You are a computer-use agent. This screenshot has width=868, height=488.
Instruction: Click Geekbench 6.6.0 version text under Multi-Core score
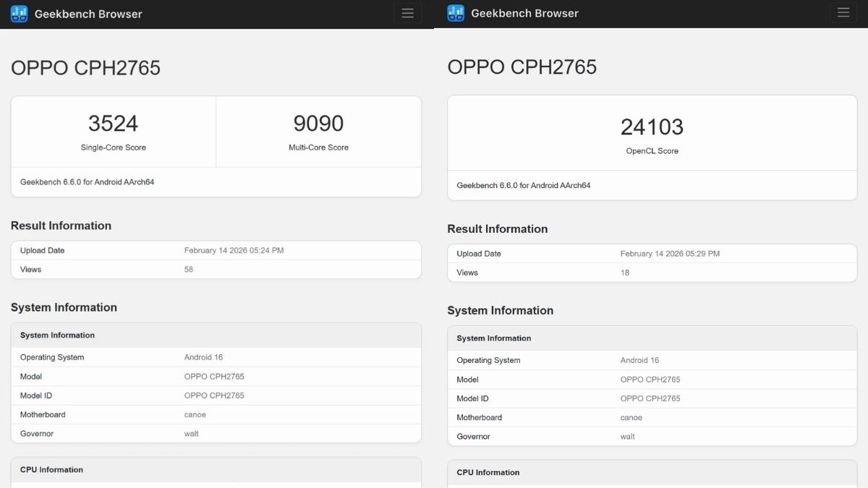87,182
